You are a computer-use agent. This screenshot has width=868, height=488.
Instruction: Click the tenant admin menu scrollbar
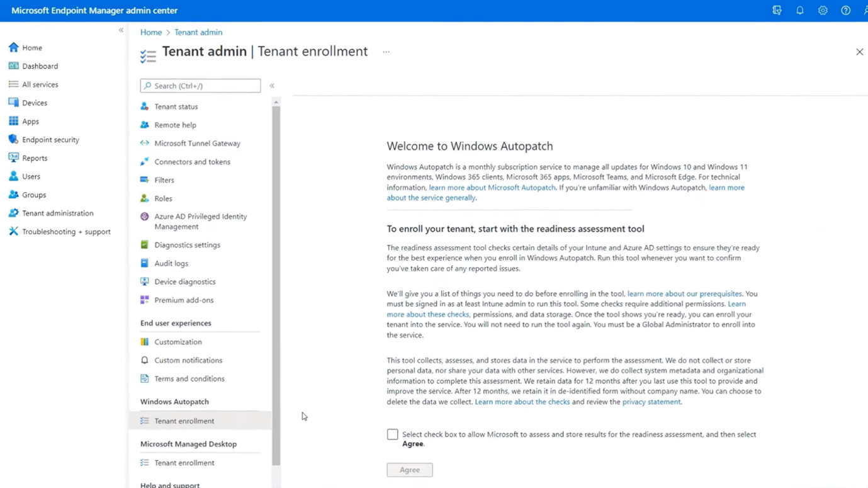[x=276, y=283]
